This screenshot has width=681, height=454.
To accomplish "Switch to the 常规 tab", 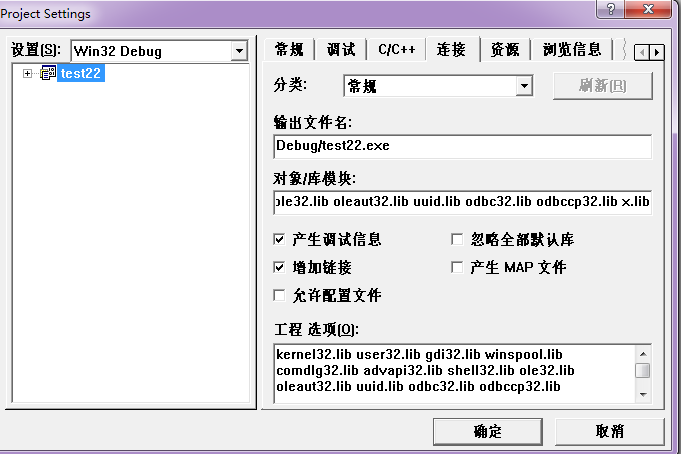I will tap(289, 50).
